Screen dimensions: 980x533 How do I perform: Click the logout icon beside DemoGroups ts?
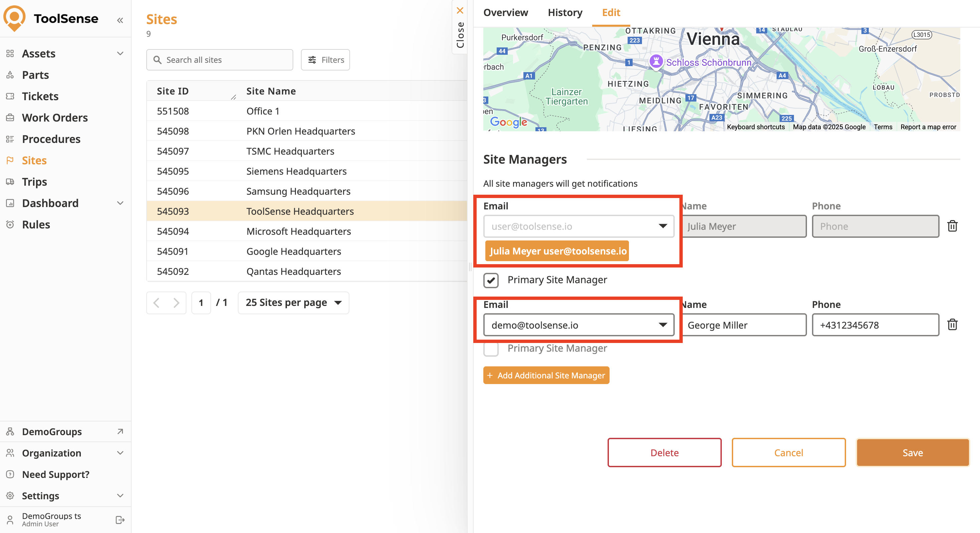point(120,519)
